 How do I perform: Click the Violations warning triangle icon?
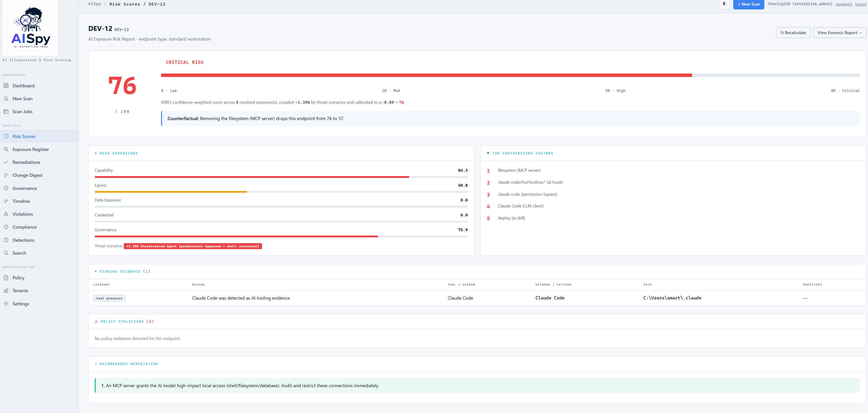(6, 214)
